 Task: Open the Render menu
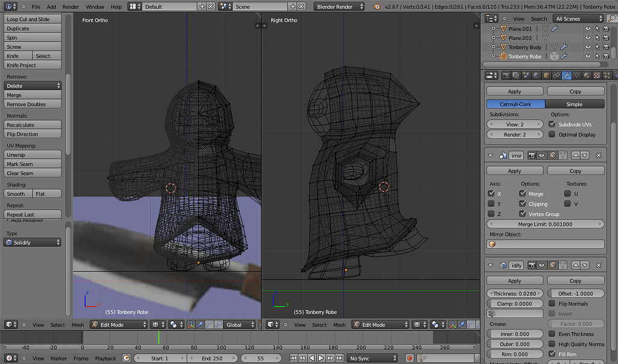point(71,7)
